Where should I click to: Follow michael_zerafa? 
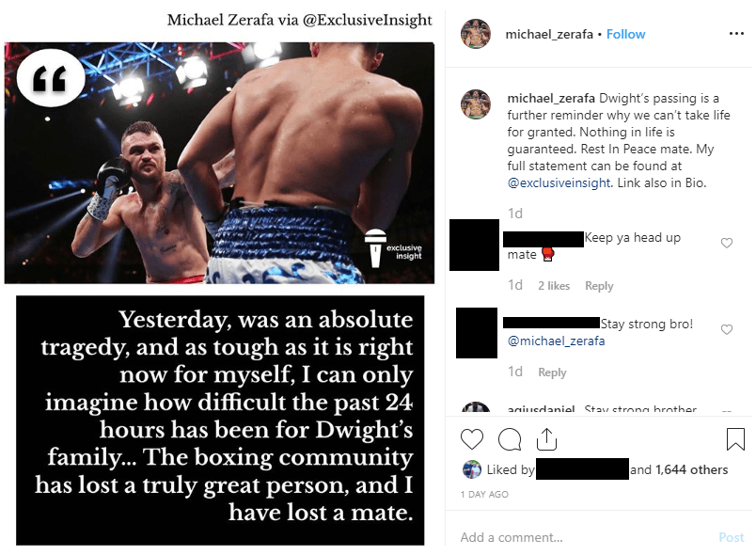click(x=625, y=34)
